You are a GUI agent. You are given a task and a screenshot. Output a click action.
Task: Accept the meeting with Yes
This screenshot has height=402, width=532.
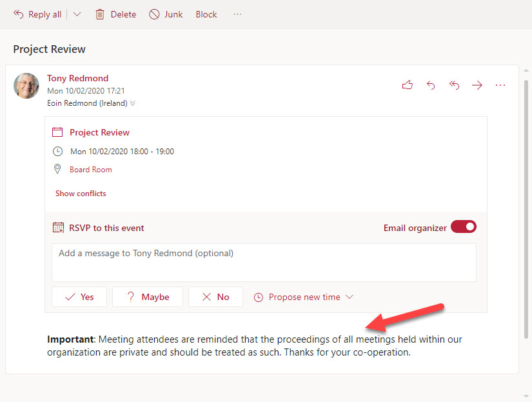(80, 297)
